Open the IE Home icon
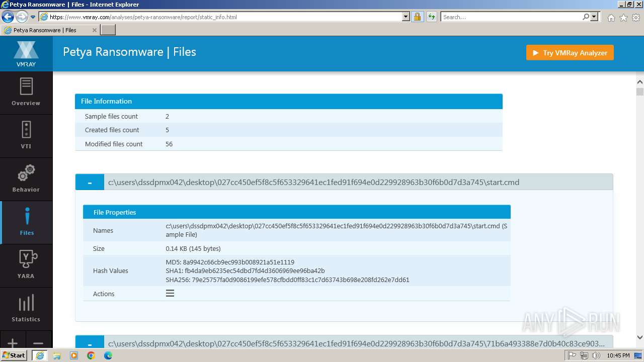 tap(611, 18)
